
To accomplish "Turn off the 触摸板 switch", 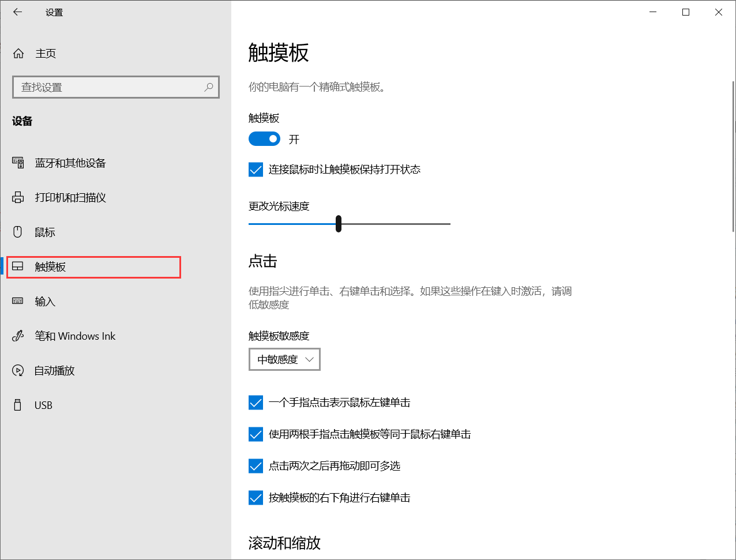I will coord(264,138).
